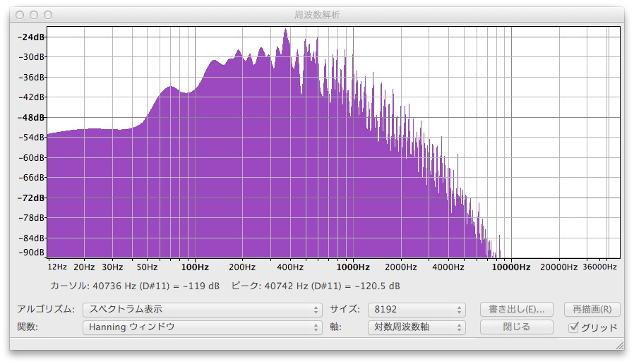Click the window minimize button in title bar
634x364 pixels.
point(34,15)
